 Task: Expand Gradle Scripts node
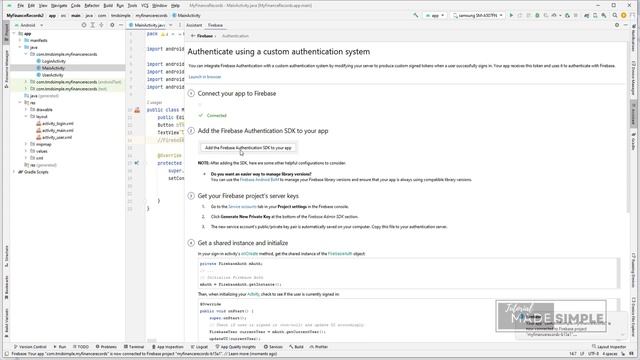[15, 172]
